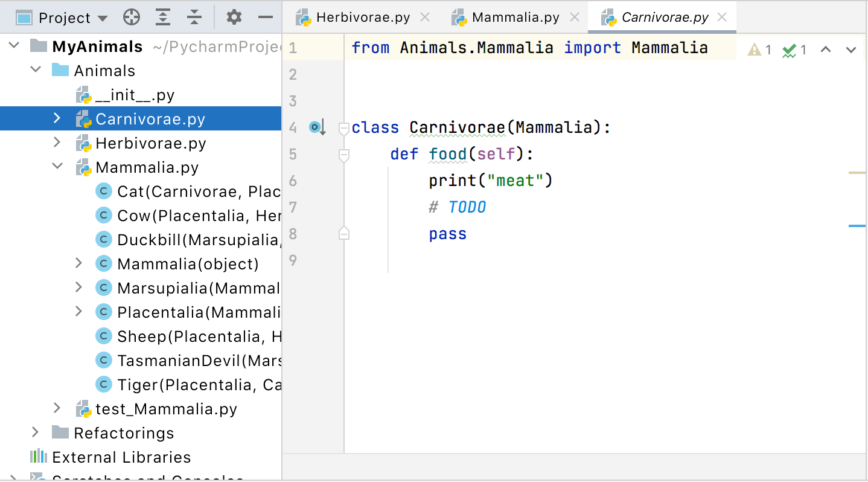Open Project view settings gear
Viewport: 868px width, 482px height.
234,18
